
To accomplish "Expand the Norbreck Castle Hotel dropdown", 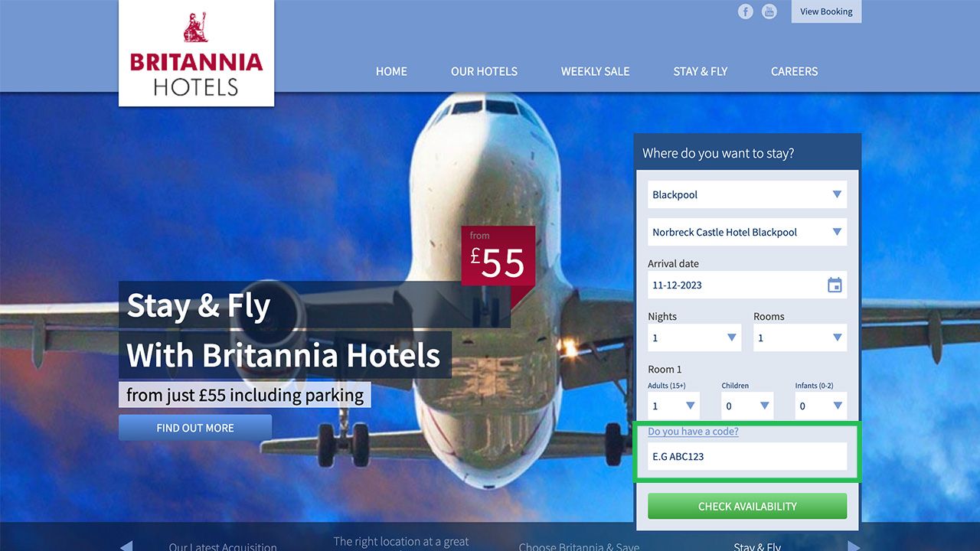I will (747, 232).
